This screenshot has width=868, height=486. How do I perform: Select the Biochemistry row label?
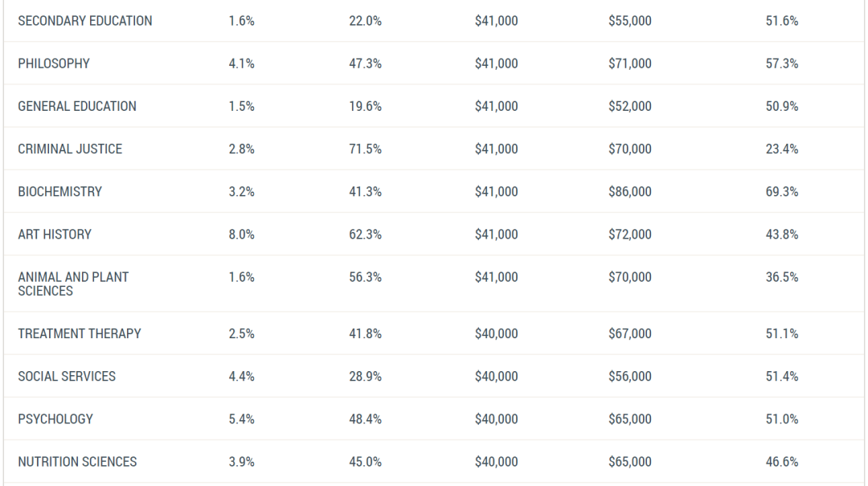[x=59, y=191]
